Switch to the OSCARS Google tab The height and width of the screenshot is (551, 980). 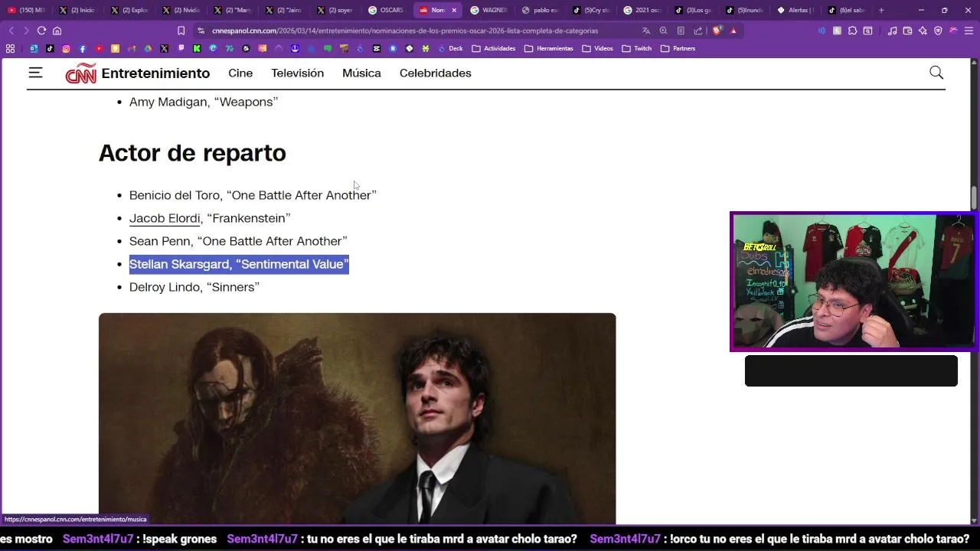click(386, 10)
